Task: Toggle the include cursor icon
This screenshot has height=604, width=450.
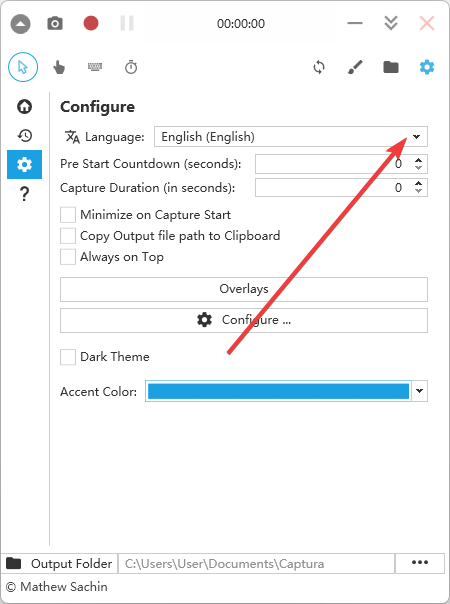Action: [23, 67]
